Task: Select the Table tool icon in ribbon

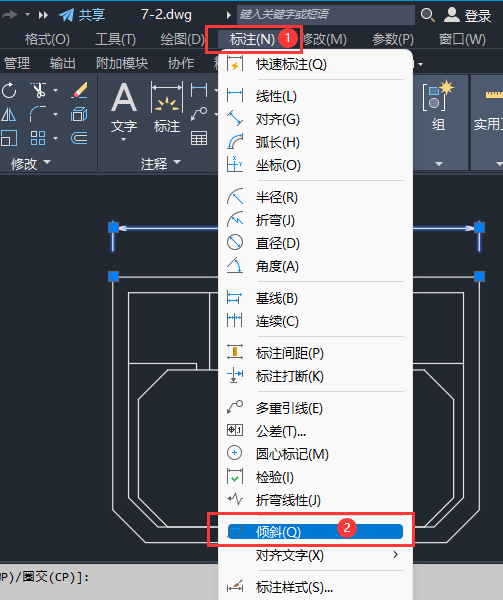Action: pyautogui.click(x=199, y=138)
